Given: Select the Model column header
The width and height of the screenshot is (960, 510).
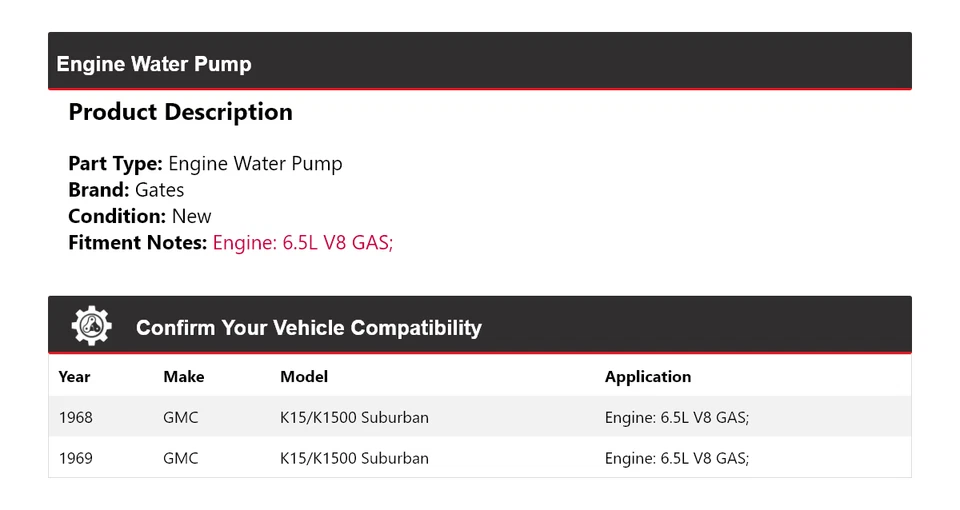Looking at the screenshot, I should coord(304,377).
